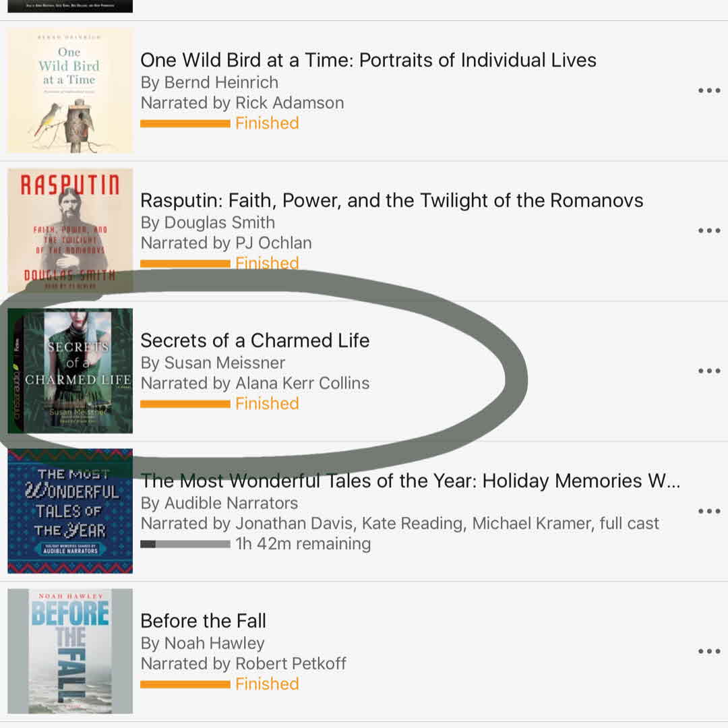Open more options for One Wild Bird
Viewport: 728px width, 728px height.
(709, 91)
